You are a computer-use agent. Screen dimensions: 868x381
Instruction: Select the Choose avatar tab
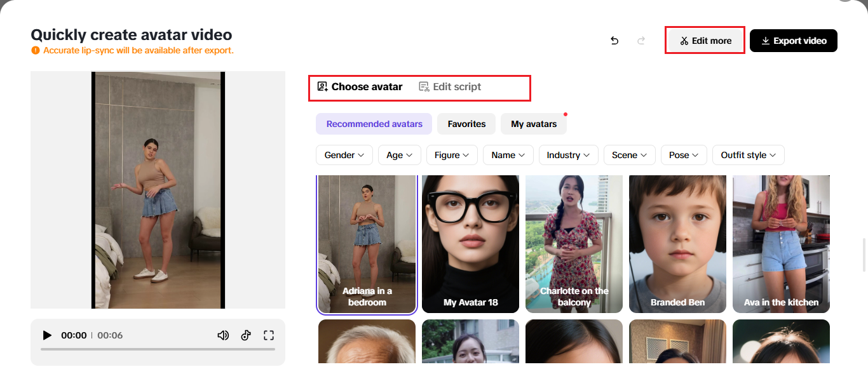click(x=360, y=87)
